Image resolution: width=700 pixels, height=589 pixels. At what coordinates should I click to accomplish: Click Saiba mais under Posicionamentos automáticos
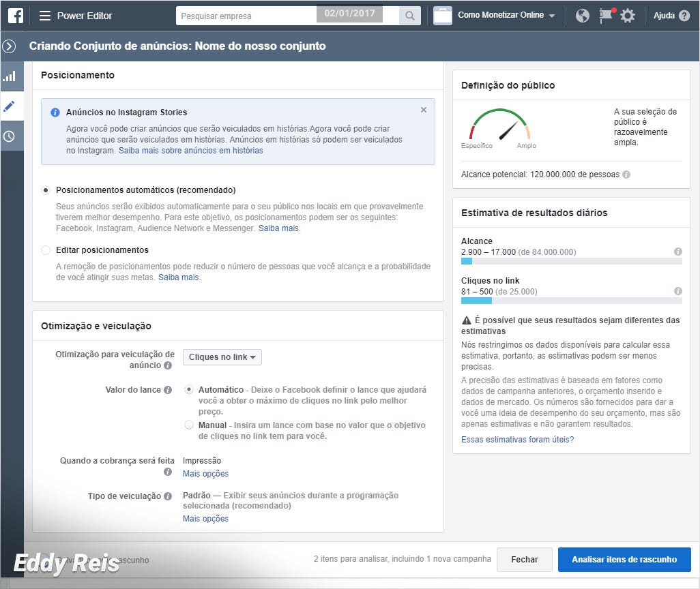coord(278,228)
